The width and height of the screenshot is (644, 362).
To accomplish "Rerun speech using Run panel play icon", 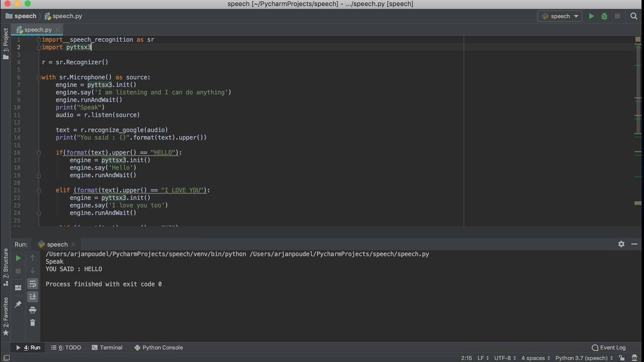I will tap(19, 258).
